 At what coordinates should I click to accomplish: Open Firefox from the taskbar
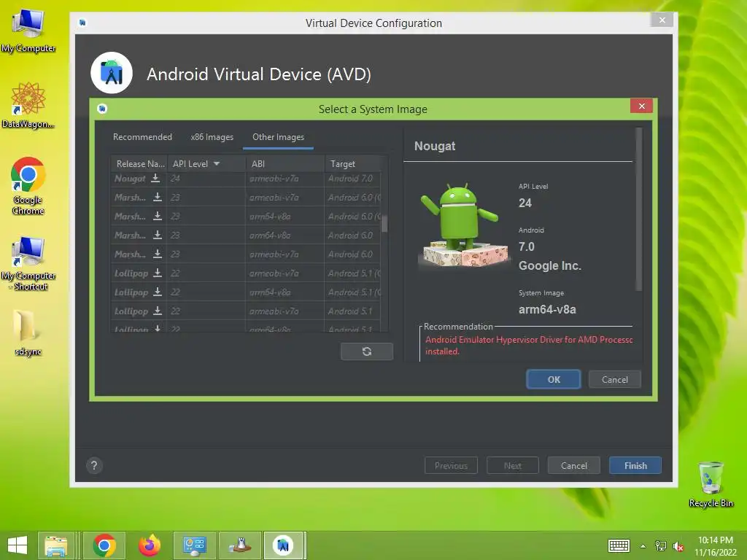(x=149, y=545)
